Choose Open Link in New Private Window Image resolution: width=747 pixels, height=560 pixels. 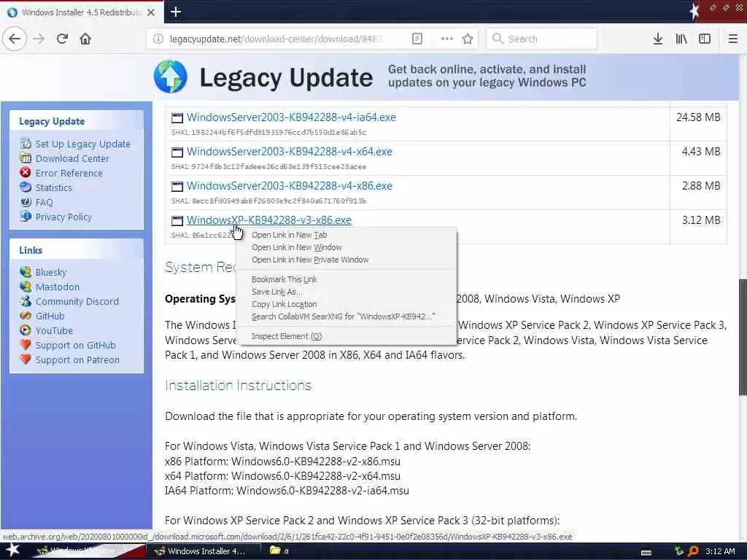point(310,260)
